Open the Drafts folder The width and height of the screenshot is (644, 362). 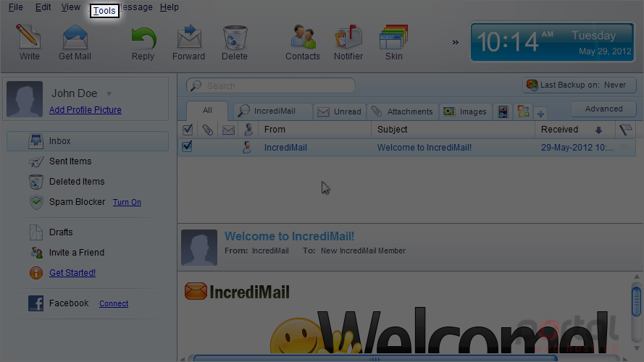point(61,232)
